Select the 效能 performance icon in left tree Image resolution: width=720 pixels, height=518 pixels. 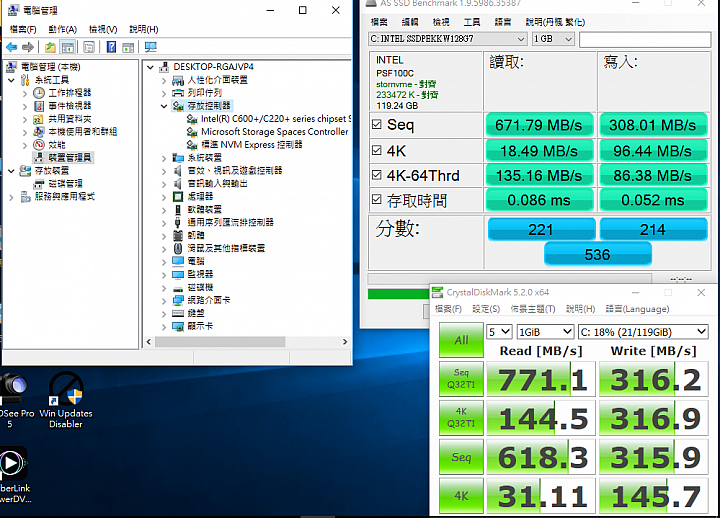pyautogui.click(x=39, y=145)
